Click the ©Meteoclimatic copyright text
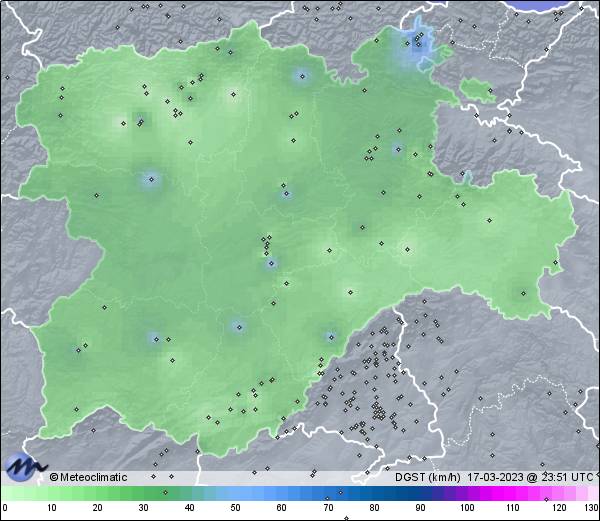The width and height of the screenshot is (600, 521). (x=88, y=477)
